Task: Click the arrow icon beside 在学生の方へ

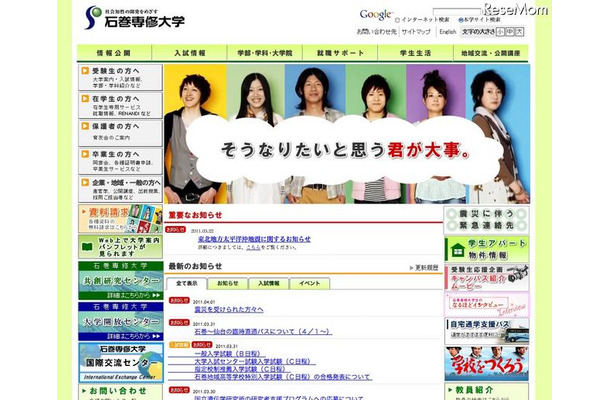Action: (85, 99)
